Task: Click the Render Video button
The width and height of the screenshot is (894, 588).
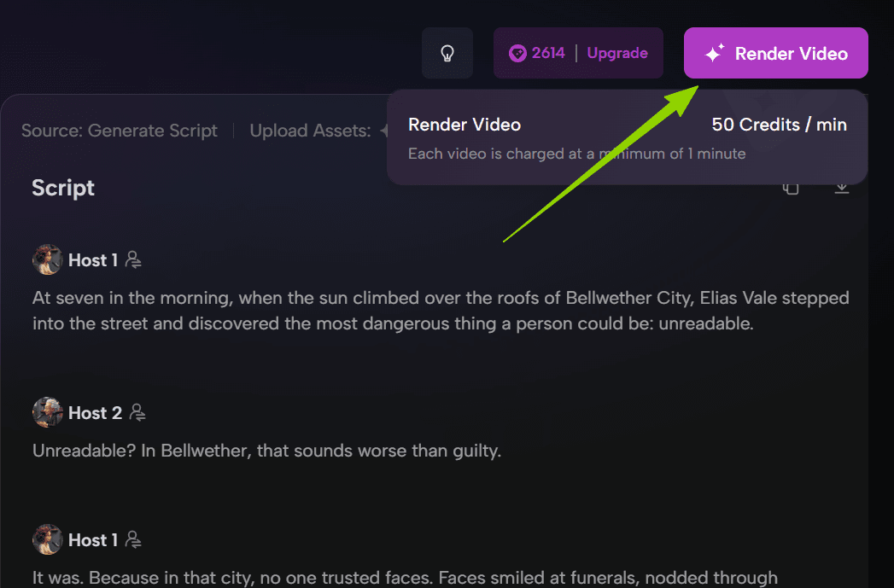Action: coord(776,53)
